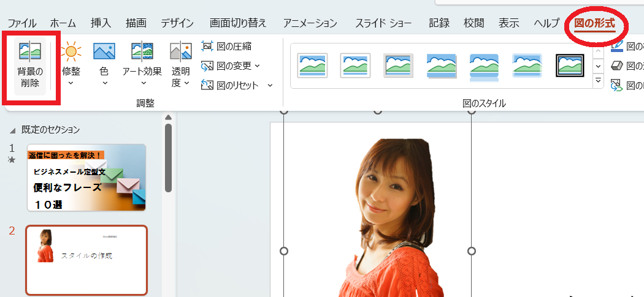Expand the 図のリセット dropdown arrow
This screenshot has height=297, width=644.
point(270,85)
